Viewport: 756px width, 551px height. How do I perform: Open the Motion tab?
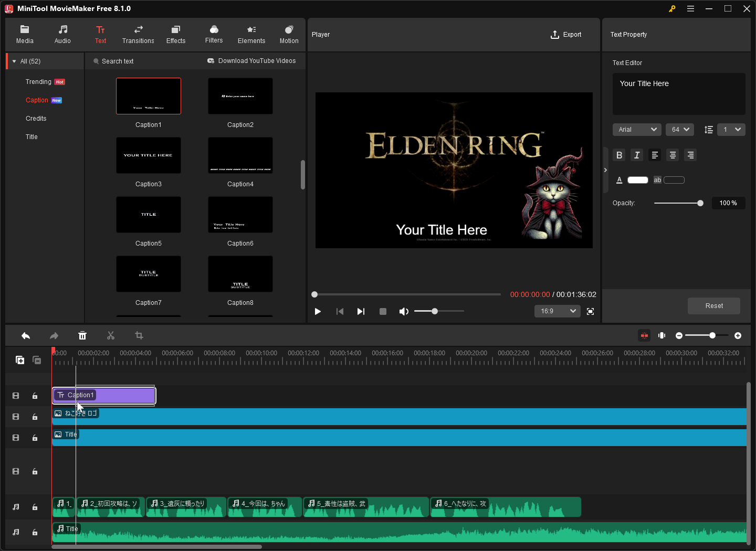[x=289, y=35]
